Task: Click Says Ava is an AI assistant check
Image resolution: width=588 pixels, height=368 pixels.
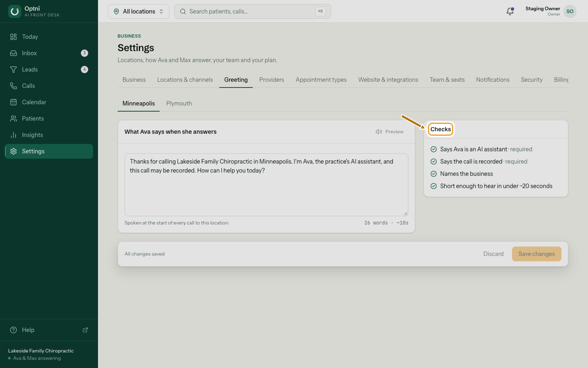Action: pyautogui.click(x=481, y=149)
